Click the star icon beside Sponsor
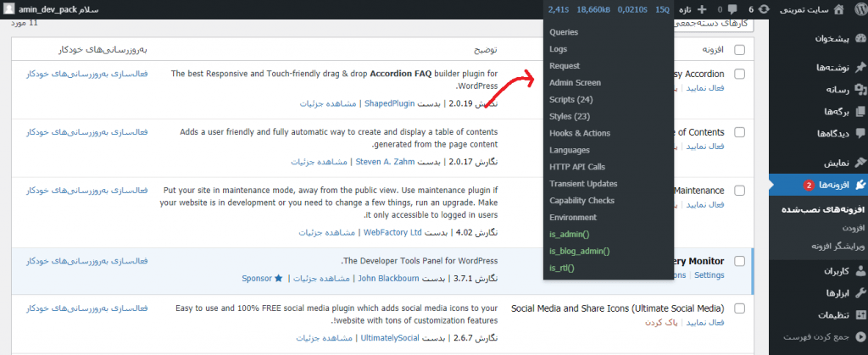Screen dimensions: 868x355 (279, 278)
